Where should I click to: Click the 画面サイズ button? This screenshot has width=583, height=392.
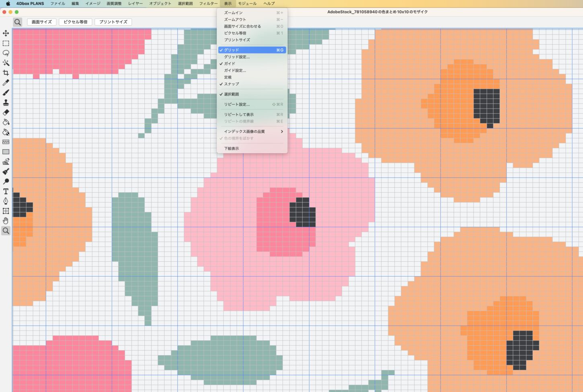[42, 22]
